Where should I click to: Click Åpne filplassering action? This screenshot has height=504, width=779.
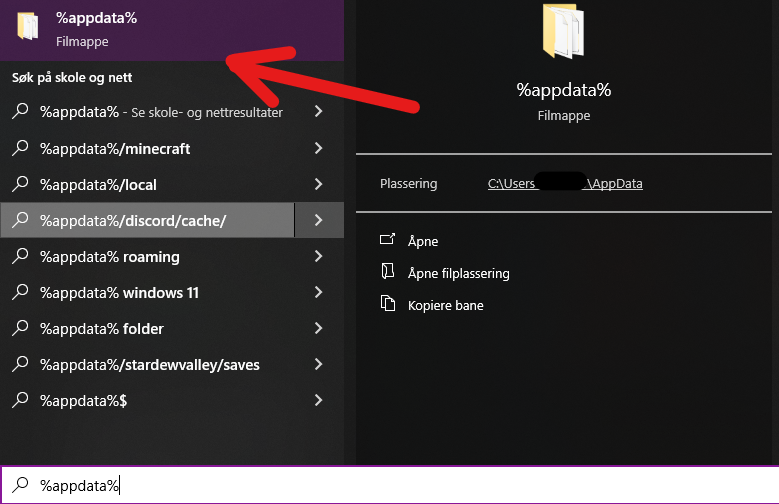[x=459, y=273]
